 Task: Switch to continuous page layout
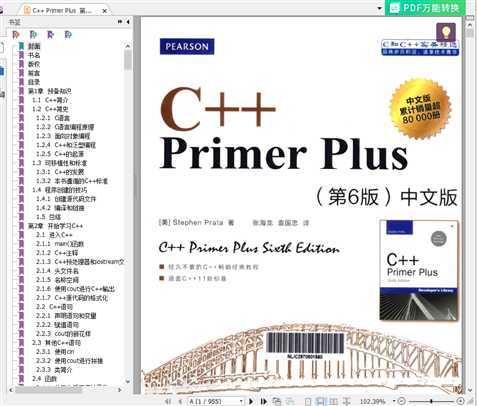pos(321,401)
